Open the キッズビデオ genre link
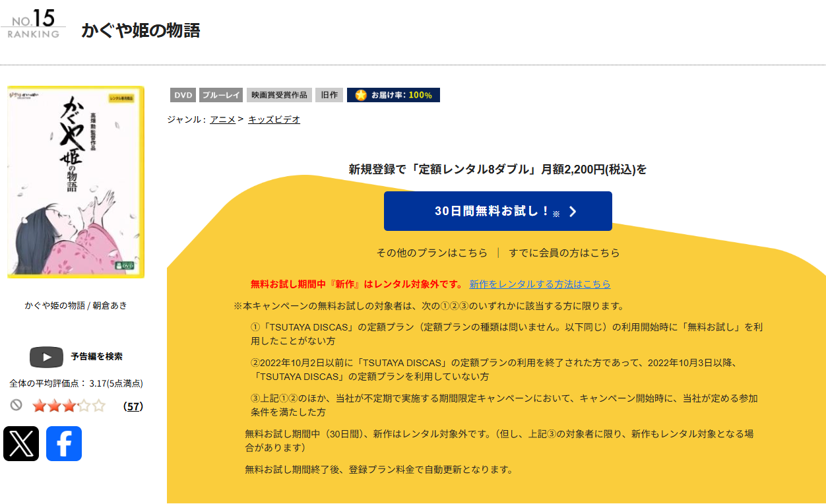The height and width of the screenshot is (504, 826). [x=274, y=119]
